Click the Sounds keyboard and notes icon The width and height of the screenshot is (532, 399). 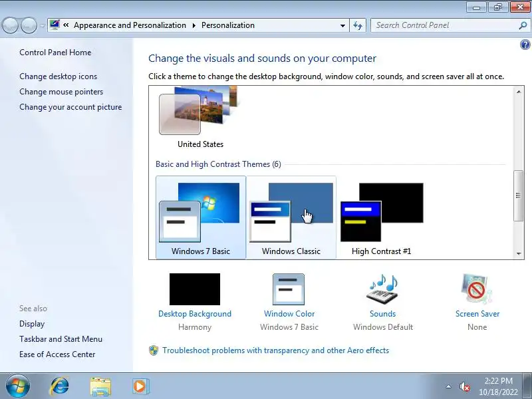pyautogui.click(x=382, y=289)
